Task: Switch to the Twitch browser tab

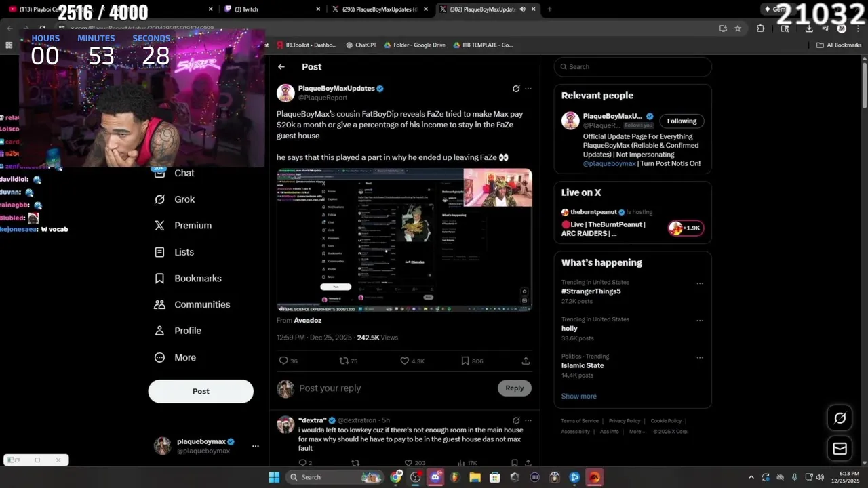Action: pos(271,9)
